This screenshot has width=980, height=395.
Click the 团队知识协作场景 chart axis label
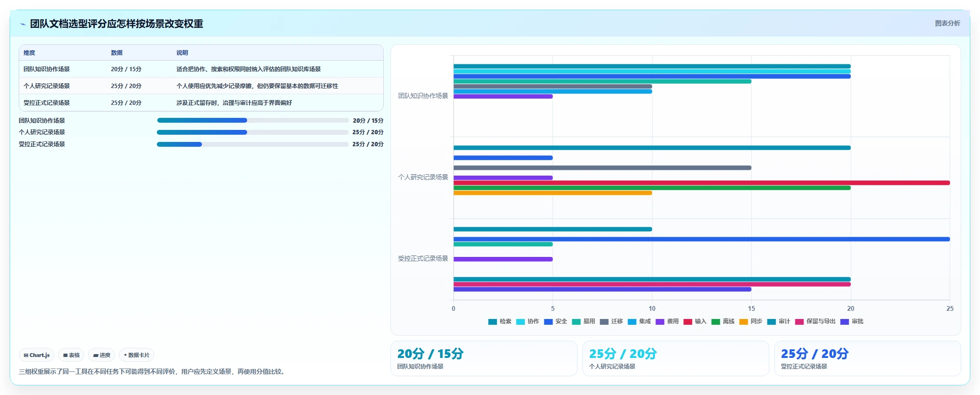[x=423, y=96]
